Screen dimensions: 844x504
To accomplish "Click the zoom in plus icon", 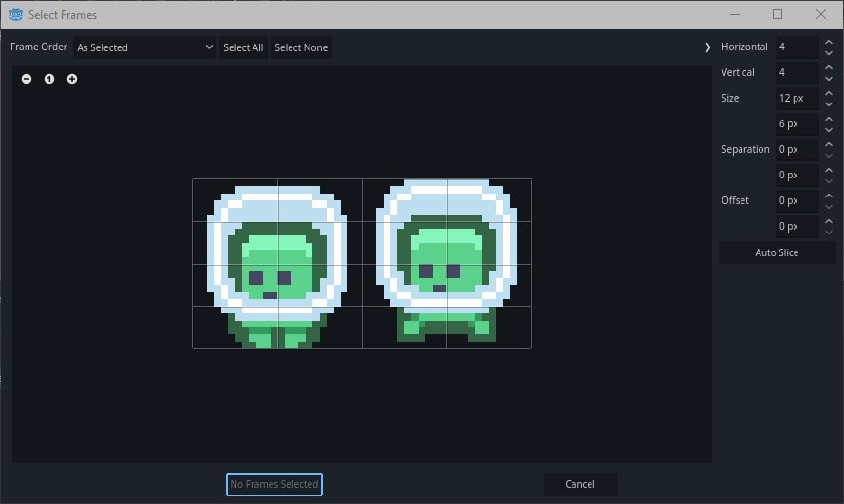I will [x=72, y=79].
